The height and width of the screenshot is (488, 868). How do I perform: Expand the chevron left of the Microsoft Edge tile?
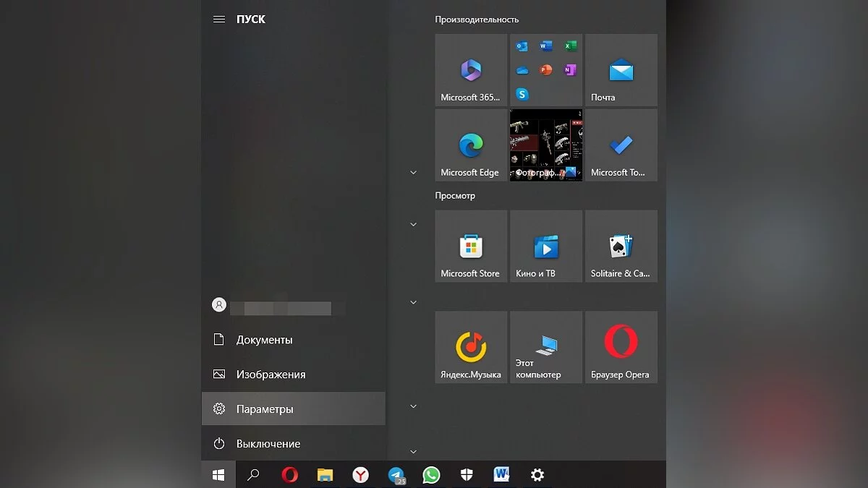[414, 173]
